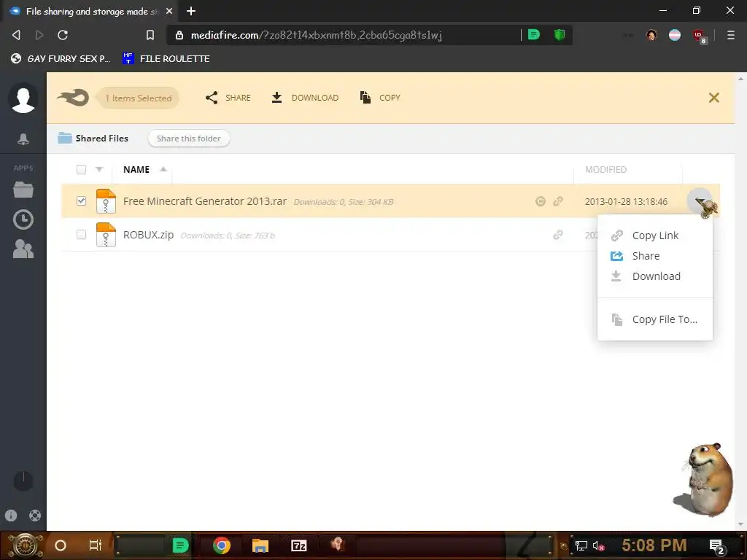Open the ornate Start button on taskbar

pyautogui.click(x=26, y=545)
